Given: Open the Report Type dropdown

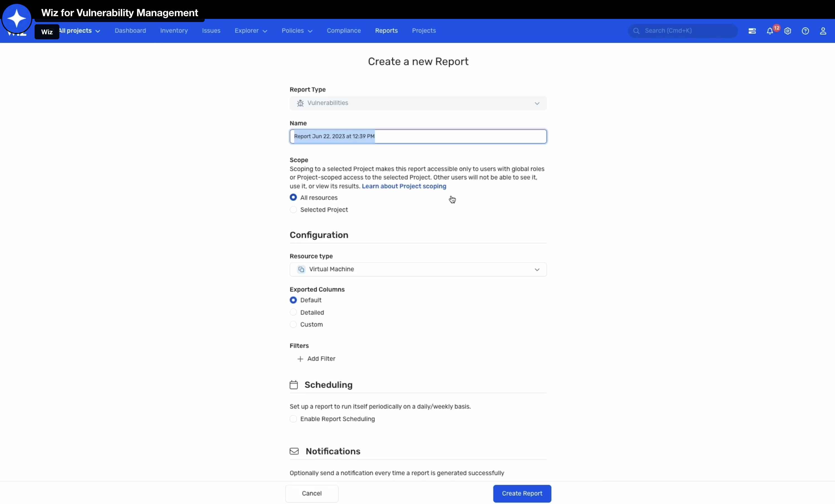Looking at the screenshot, I should coord(418,103).
